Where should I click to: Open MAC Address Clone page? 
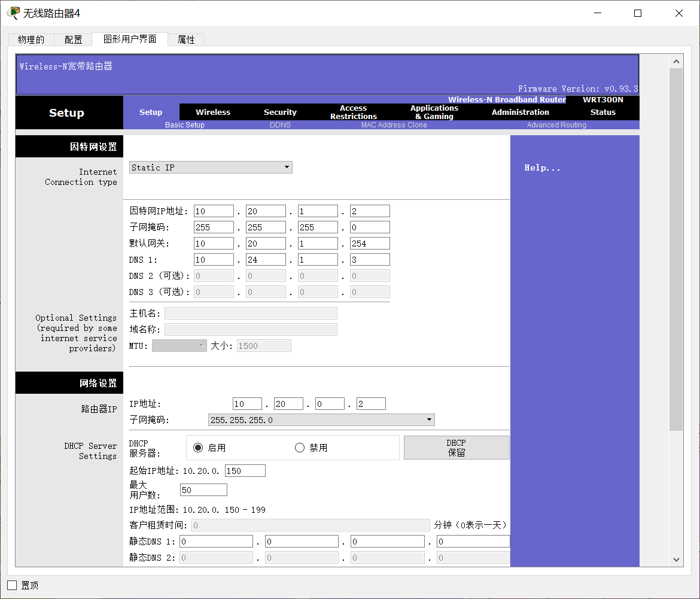pos(394,125)
